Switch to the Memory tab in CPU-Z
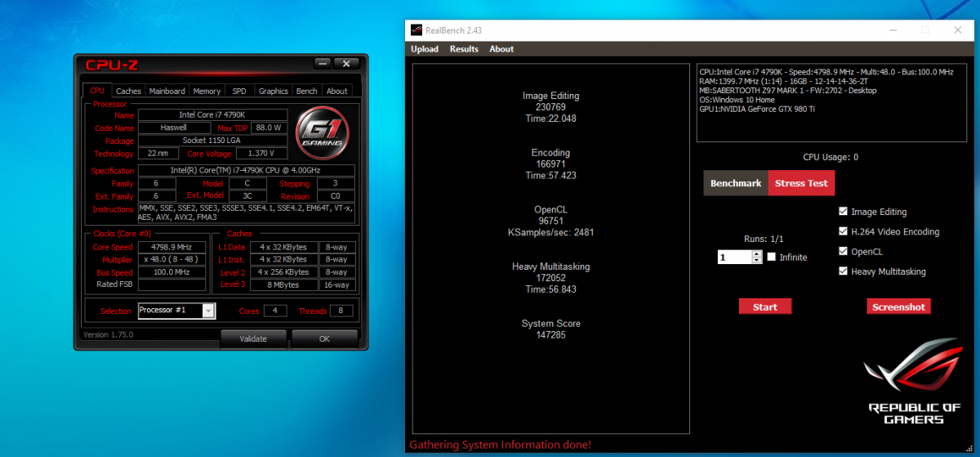 (x=207, y=91)
